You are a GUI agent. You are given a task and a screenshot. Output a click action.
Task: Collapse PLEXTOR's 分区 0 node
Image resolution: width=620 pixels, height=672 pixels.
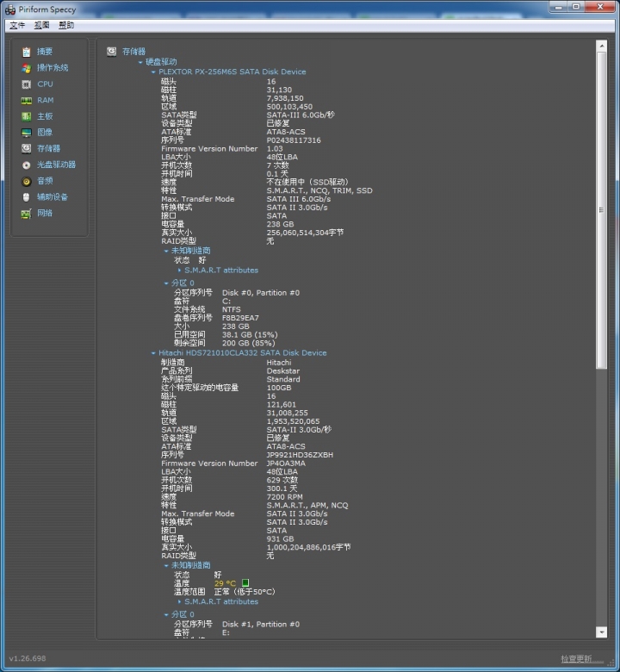click(166, 283)
